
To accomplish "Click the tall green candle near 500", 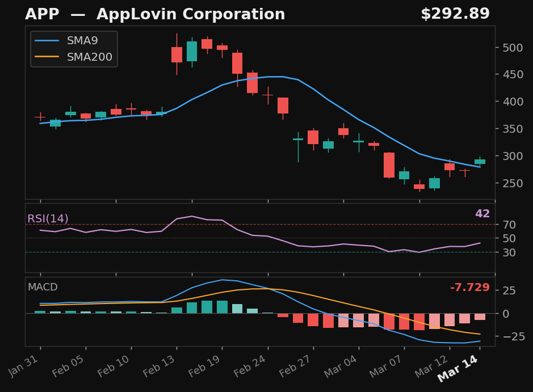I will point(192,52).
